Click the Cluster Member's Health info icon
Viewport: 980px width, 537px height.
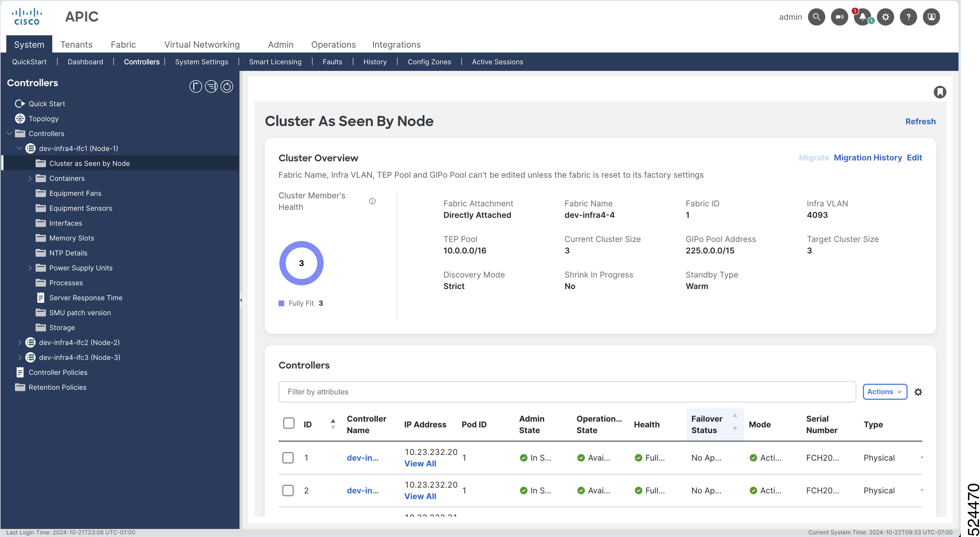[x=372, y=201]
